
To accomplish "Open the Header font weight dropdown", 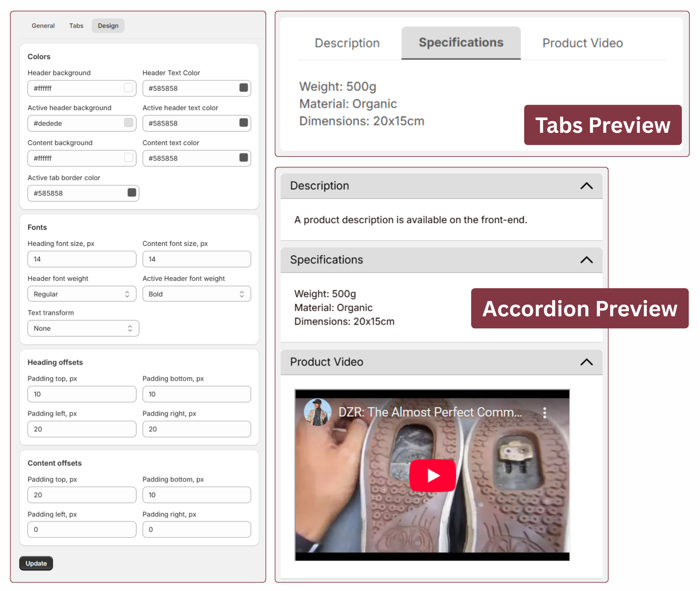I will pos(82,294).
